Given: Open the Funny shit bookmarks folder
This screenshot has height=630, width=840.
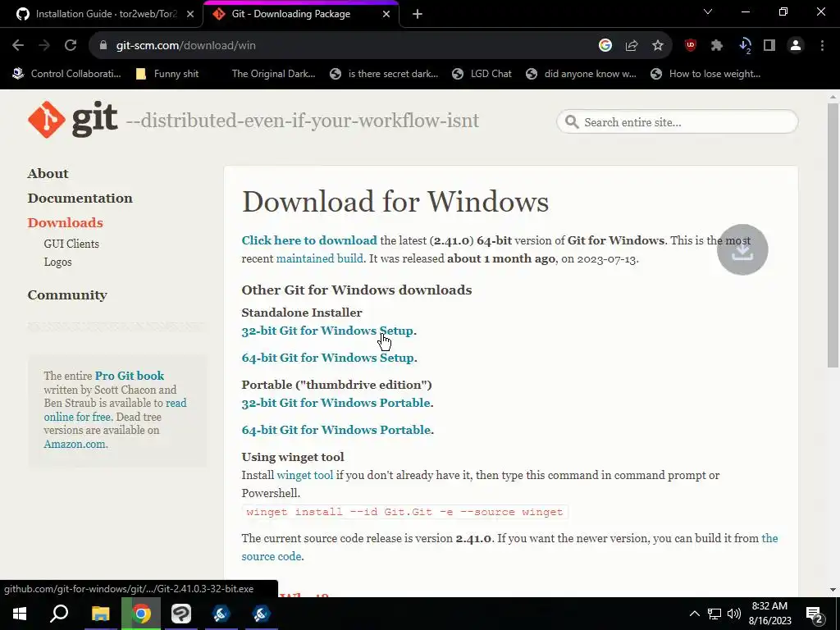Looking at the screenshot, I should pos(167,74).
